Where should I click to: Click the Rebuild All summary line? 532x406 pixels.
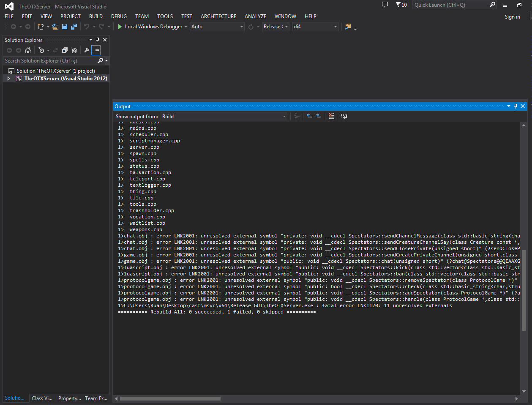pos(217,312)
